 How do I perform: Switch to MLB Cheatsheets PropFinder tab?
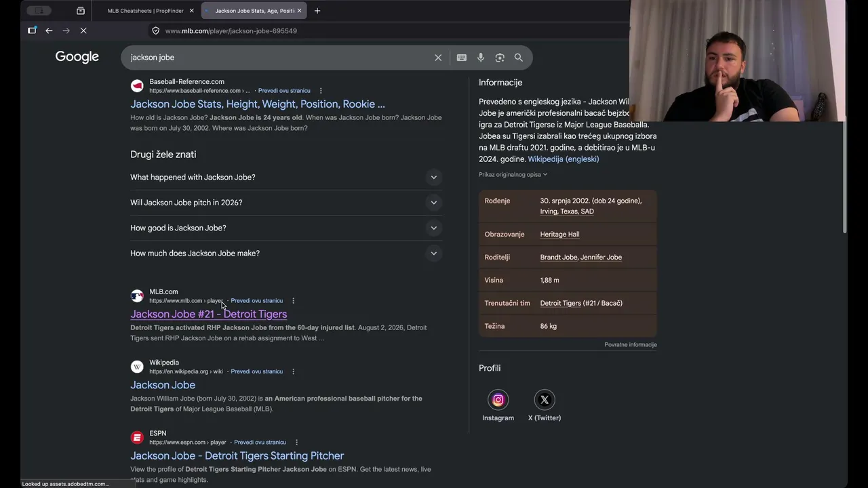[x=146, y=11]
